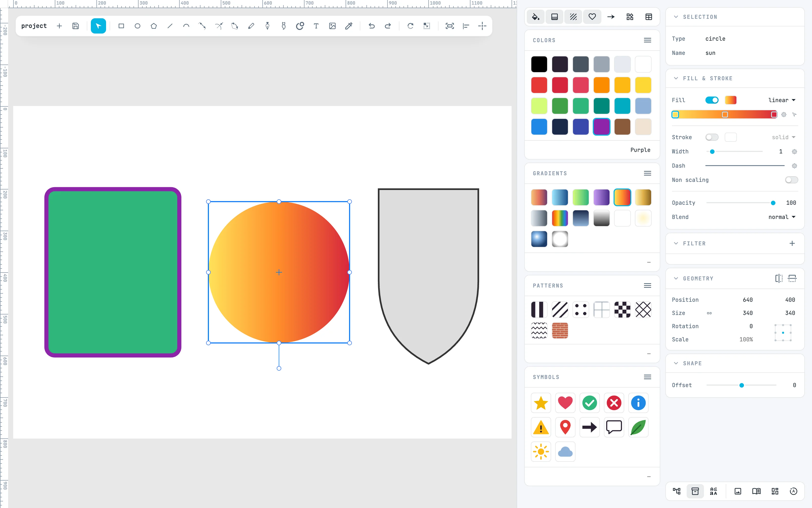This screenshot has width=812, height=508.
Task: Open the GRADIENTS panel menu
Action: pos(648,173)
